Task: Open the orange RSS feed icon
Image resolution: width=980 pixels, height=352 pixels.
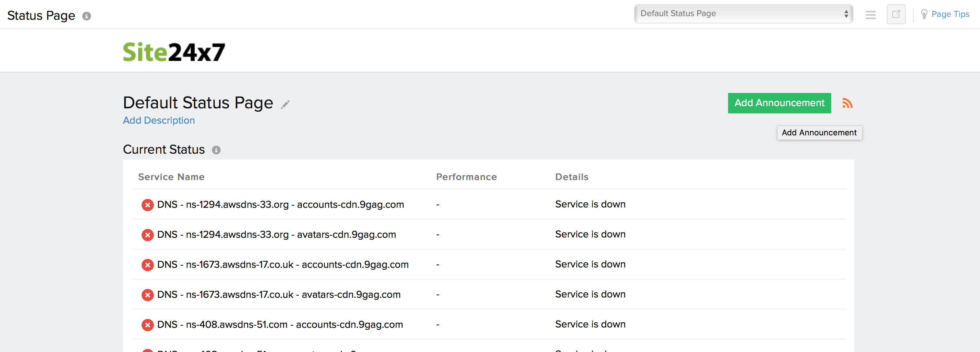Action: [x=847, y=103]
